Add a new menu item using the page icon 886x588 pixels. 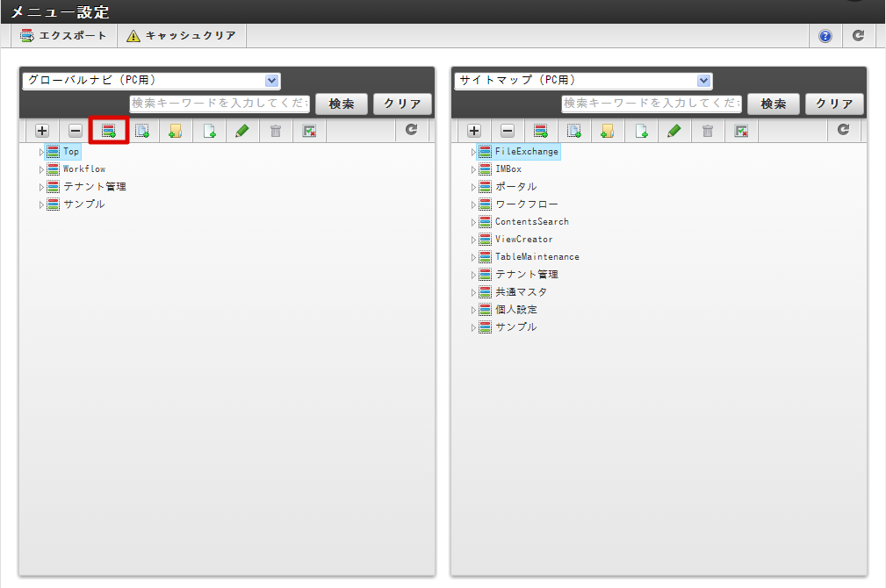click(x=210, y=130)
